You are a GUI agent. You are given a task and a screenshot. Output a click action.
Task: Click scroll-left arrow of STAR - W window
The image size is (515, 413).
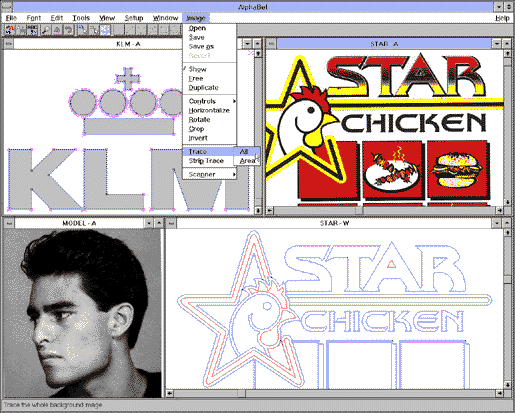pyautogui.click(x=170, y=393)
